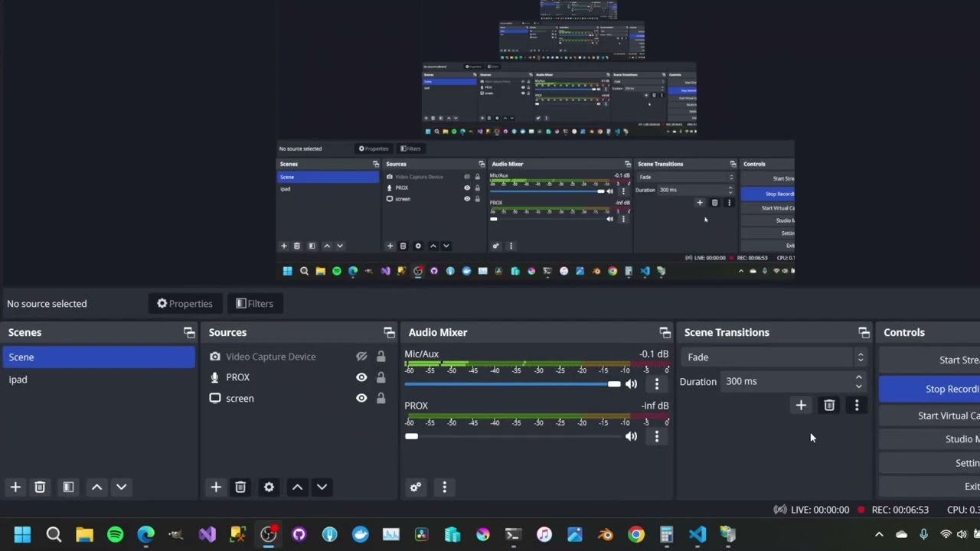The height and width of the screenshot is (551, 980).
Task: Click the Duration 300 ms field
Action: click(x=794, y=381)
